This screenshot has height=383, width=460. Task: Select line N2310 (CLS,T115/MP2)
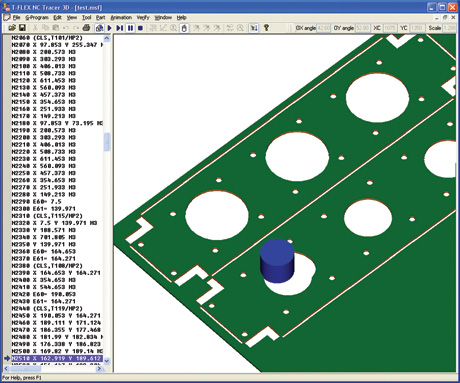[x=47, y=216]
